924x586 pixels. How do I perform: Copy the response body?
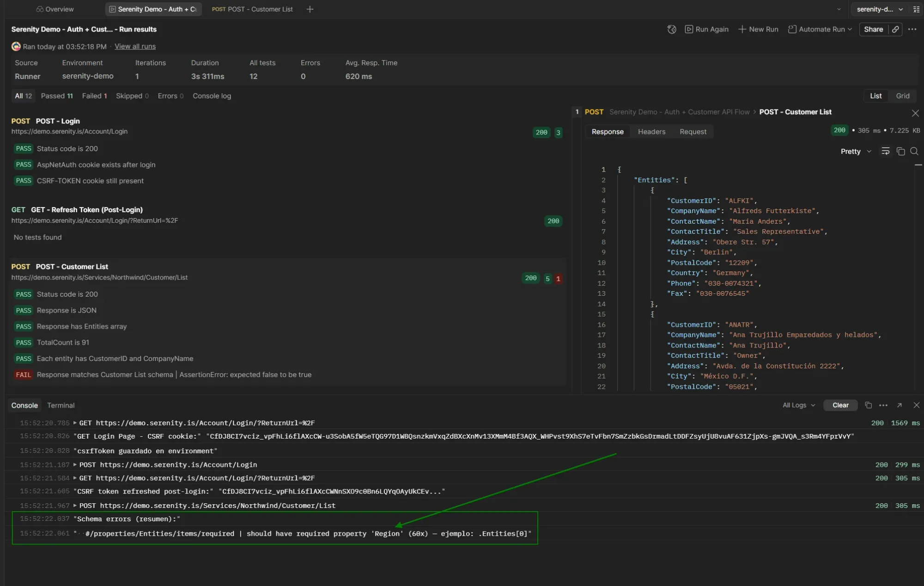pyautogui.click(x=900, y=151)
